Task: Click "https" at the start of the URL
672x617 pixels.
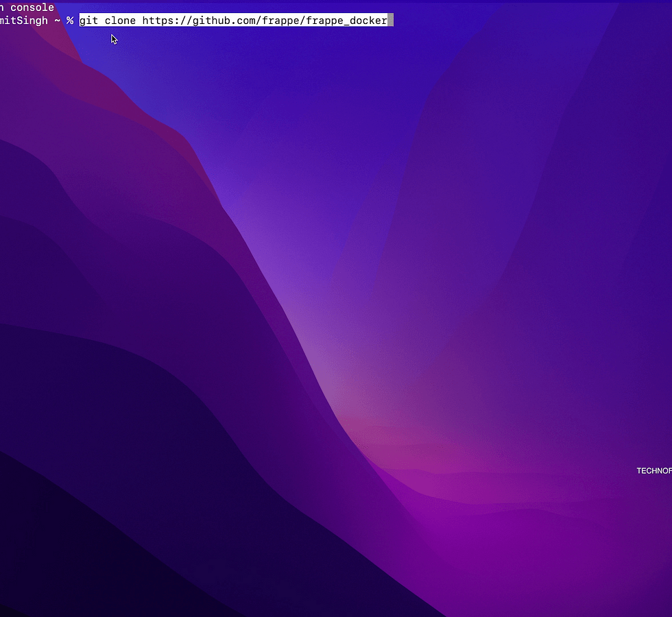Action: (x=158, y=21)
